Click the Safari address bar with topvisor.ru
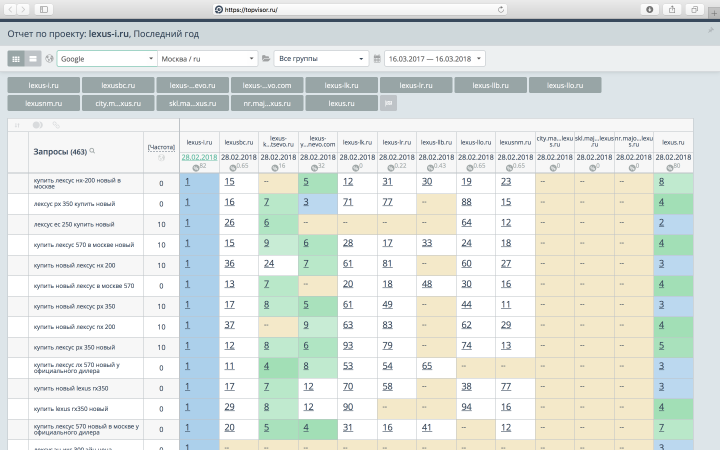 360,9
